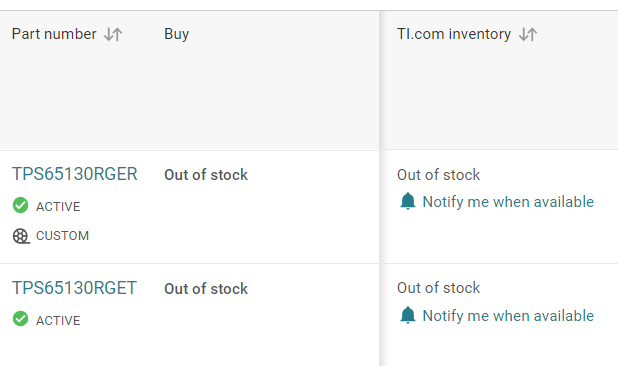The width and height of the screenshot is (618, 366).
Task: Click bell icon in TPS65130RGER row
Action: click(408, 201)
